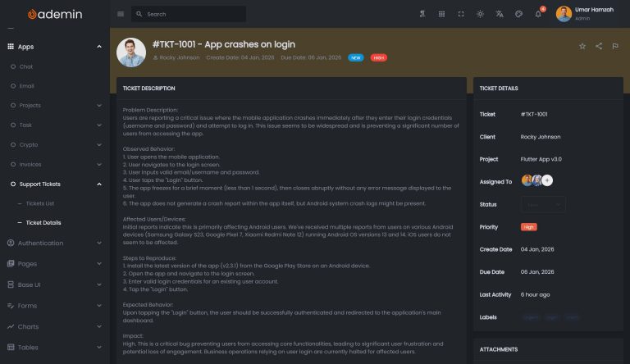The image size is (630, 364).
Task: Click '6 hour ago' last activity
Action: pyautogui.click(x=535, y=295)
